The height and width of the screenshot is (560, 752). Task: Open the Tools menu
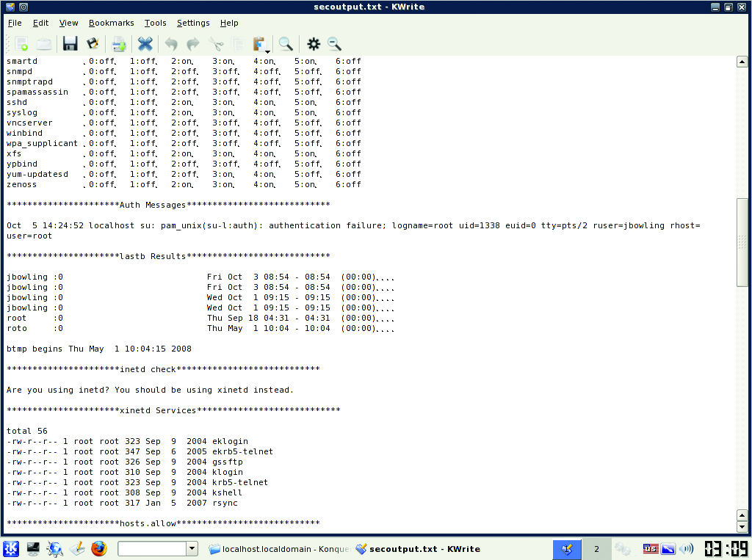point(155,23)
